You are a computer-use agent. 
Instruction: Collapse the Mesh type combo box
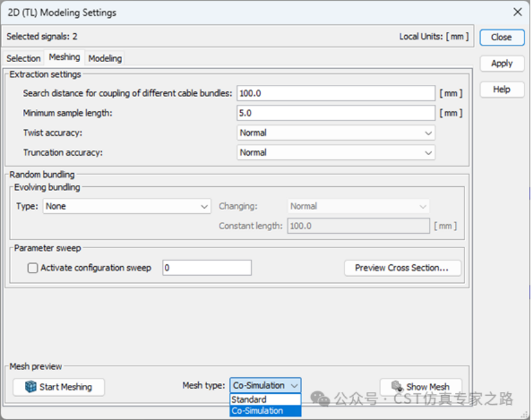(266, 386)
